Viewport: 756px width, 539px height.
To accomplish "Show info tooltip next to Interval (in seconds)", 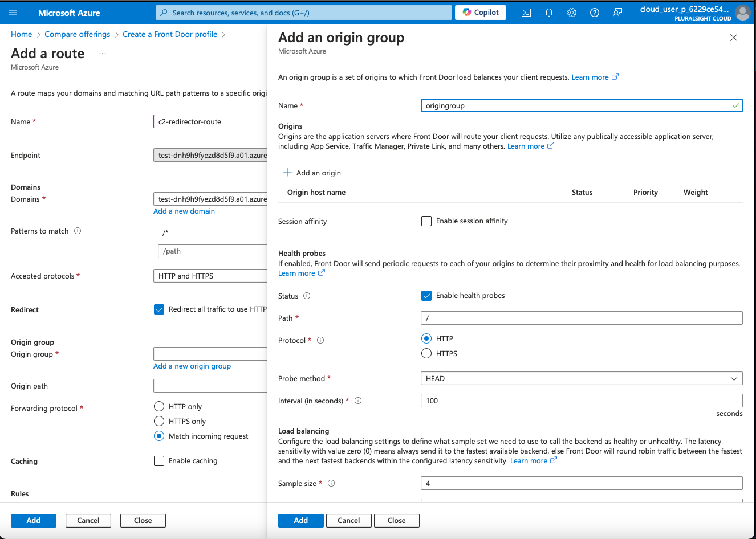I will click(x=358, y=401).
